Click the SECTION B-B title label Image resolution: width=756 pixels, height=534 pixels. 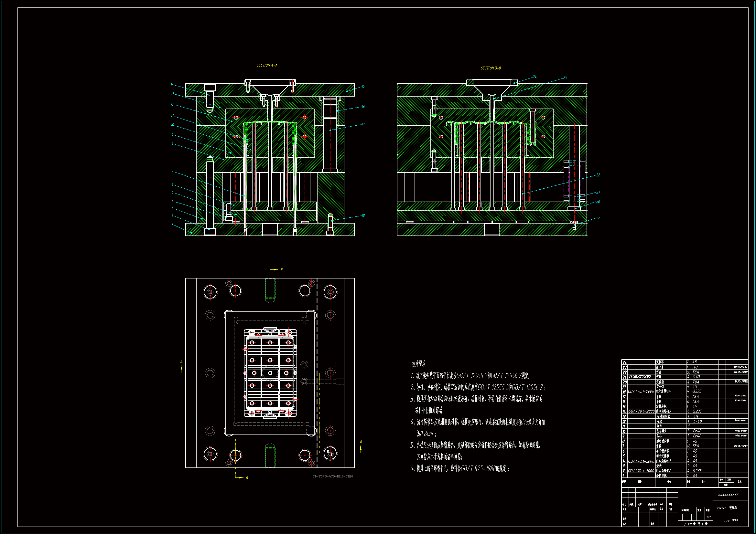(491, 68)
